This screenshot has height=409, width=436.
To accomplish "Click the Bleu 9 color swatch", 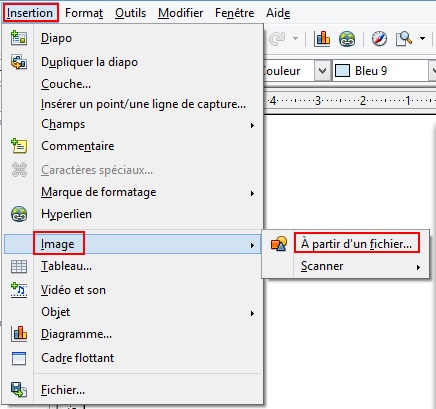I will pyautogui.click(x=342, y=71).
